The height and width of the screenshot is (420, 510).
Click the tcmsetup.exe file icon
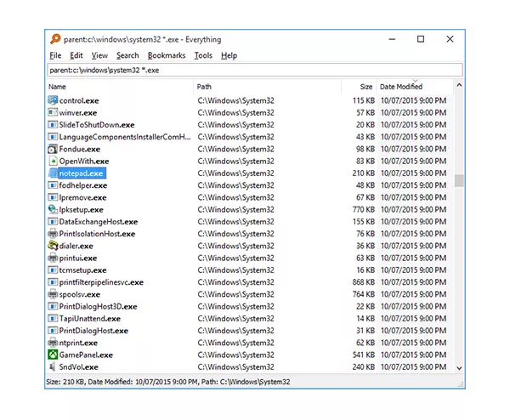pyautogui.click(x=53, y=270)
